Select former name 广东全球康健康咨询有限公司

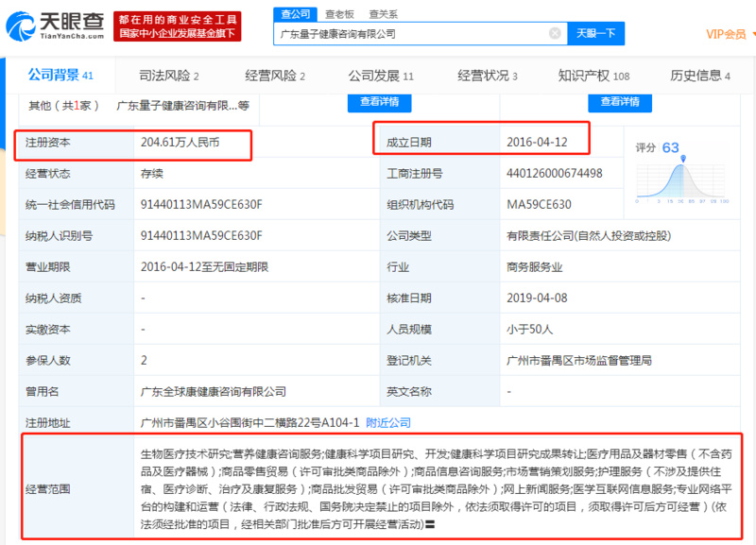[x=214, y=392]
